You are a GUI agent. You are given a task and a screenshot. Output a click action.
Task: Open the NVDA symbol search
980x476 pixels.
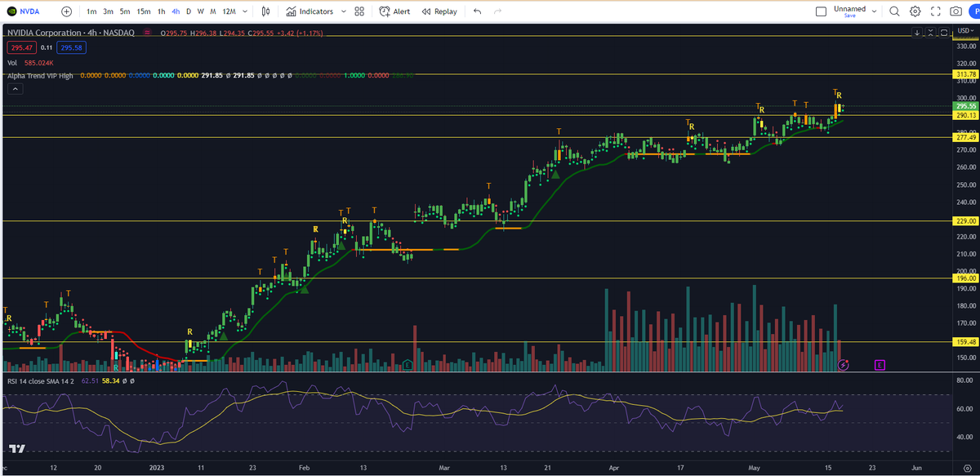(x=24, y=11)
